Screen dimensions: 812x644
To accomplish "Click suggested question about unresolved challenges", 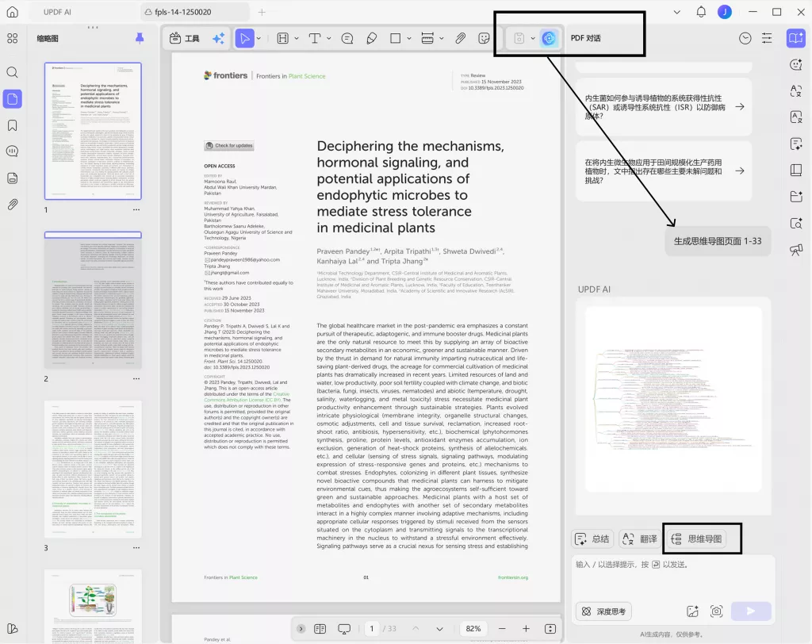I will (x=664, y=171).
